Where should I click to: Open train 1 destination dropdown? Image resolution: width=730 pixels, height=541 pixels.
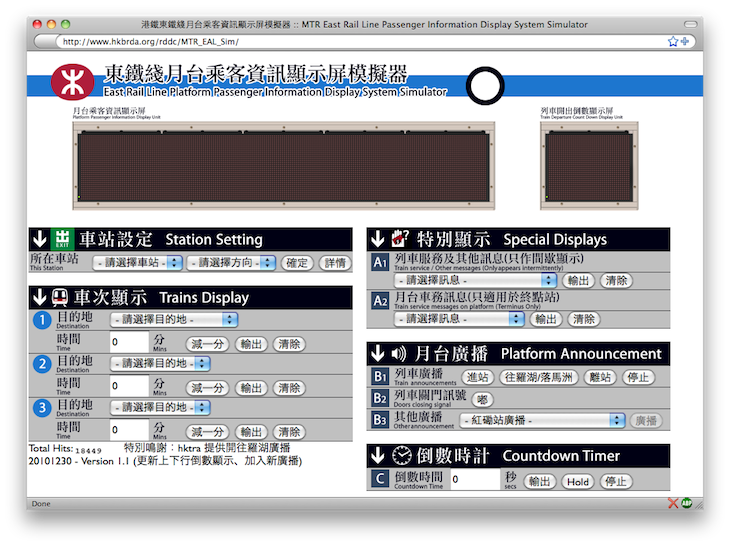tap(174, 319)
